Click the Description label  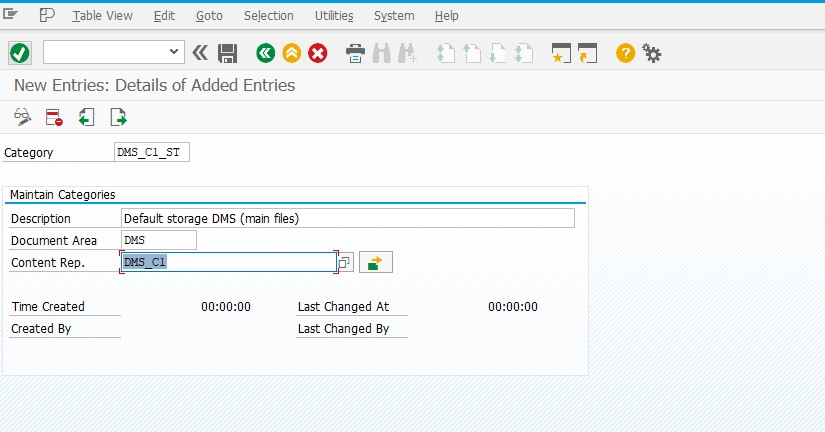tap(41, 218)
